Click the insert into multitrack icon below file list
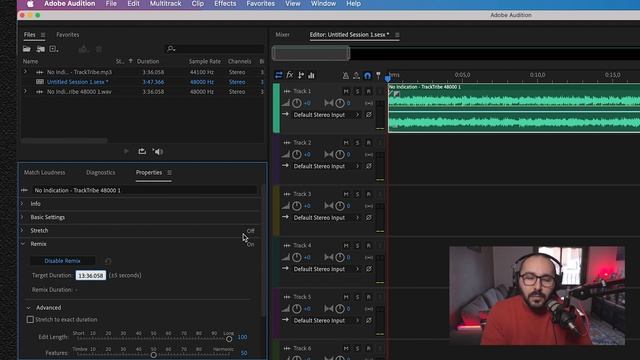The width and height of the screenshot is (640, 360). [142, 151]
